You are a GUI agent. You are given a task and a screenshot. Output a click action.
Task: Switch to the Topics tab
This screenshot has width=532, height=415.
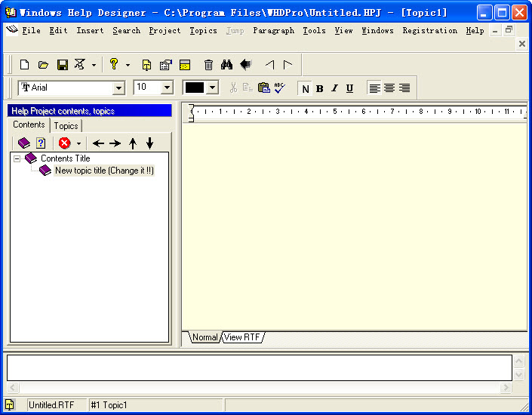point(66,126)
